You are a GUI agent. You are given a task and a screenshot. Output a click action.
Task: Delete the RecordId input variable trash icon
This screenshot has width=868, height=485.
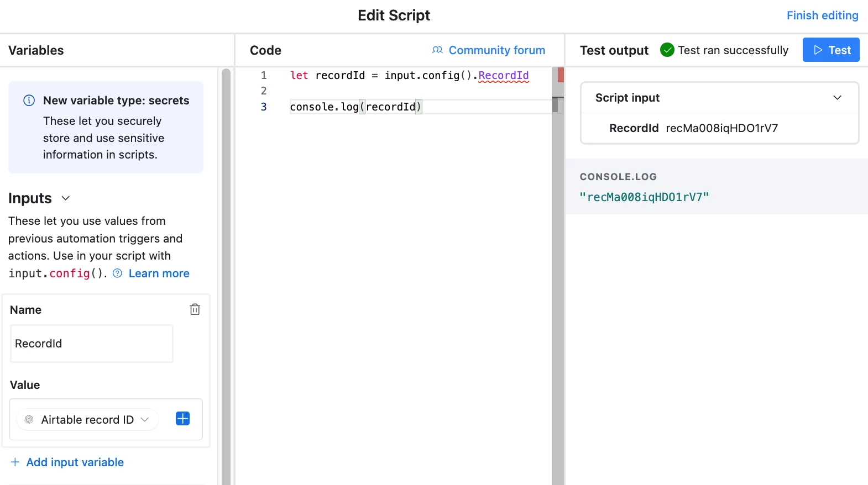[195, 309]
